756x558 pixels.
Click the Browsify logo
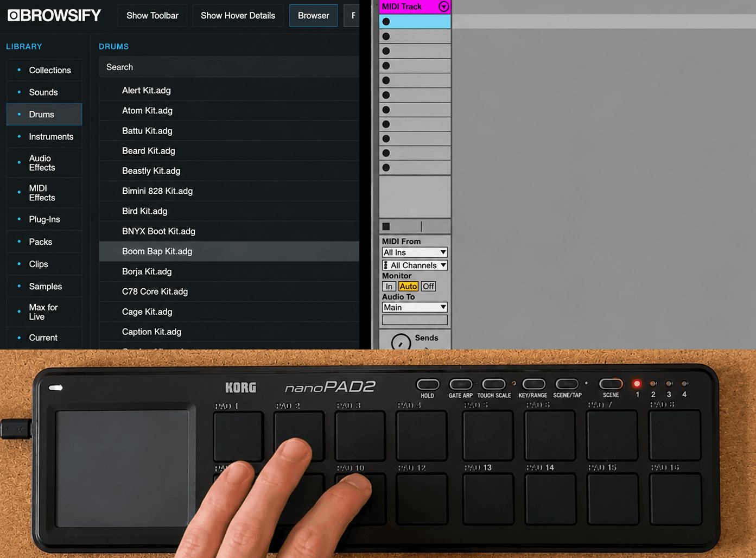point(54,15)
